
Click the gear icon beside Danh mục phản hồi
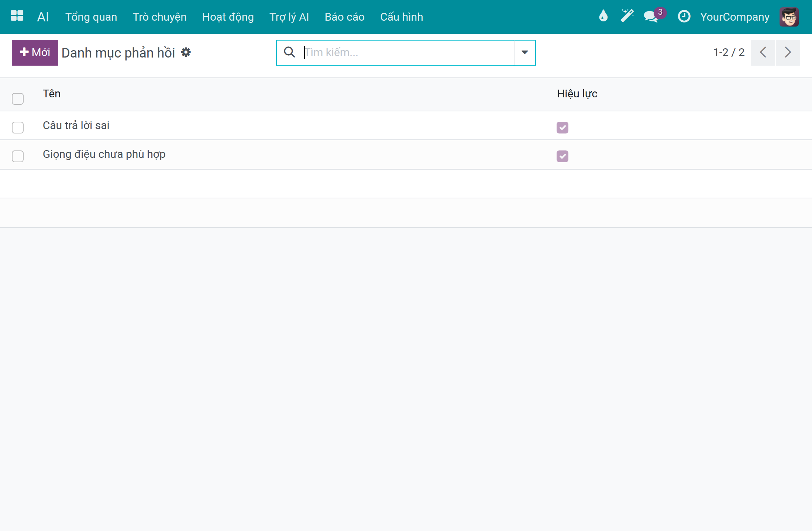click(x=186, y=52)
